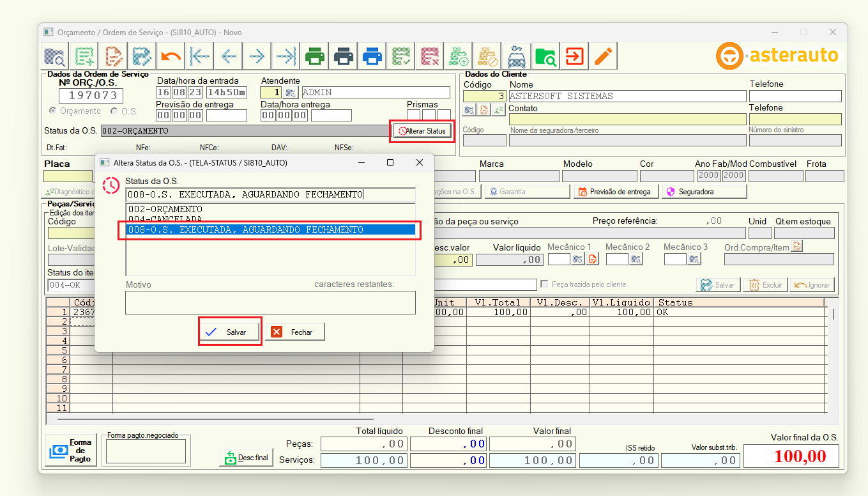Click the Placa input field

(68, 176)
